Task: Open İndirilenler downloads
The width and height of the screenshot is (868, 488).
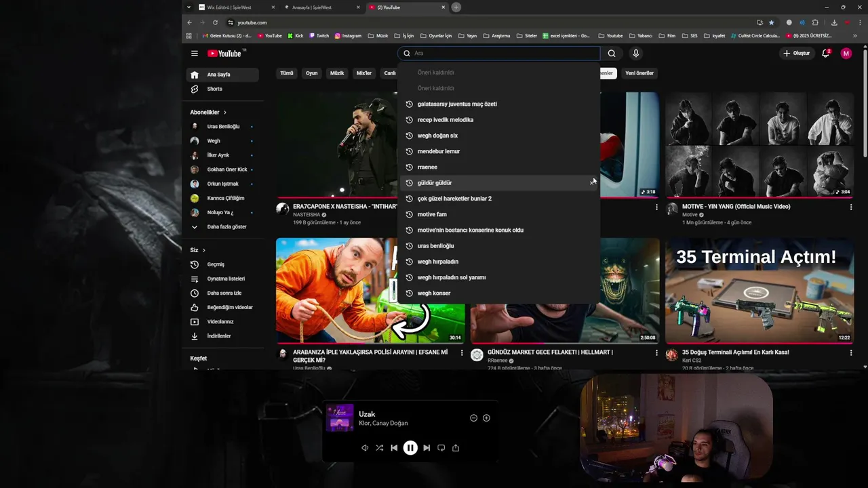Action: (x=222, y=336)
